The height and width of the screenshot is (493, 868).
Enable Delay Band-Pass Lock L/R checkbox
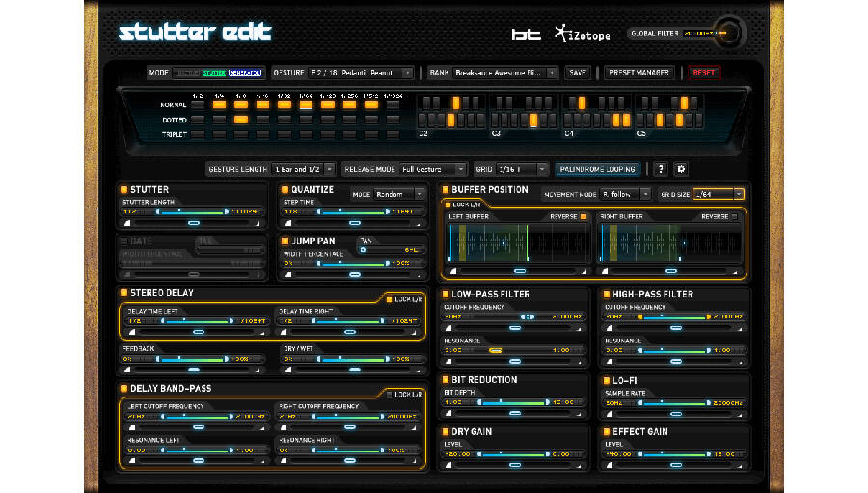(x=390, y=395)
